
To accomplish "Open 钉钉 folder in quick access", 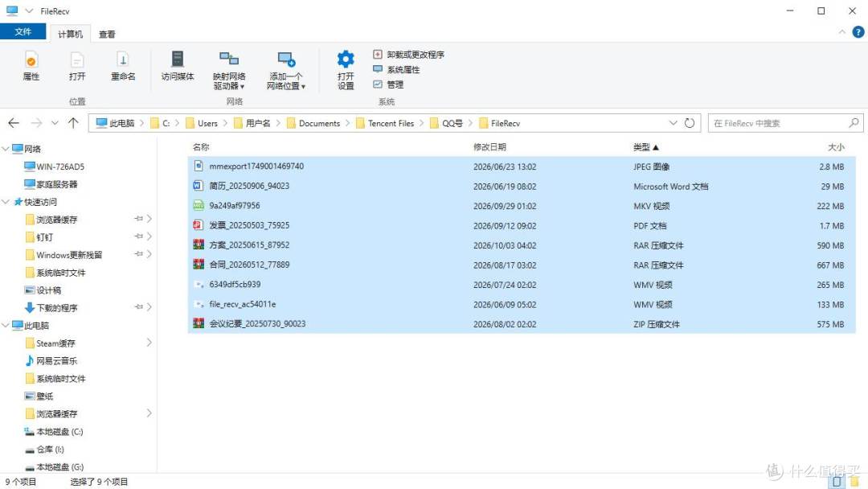I will pyautogui.click(x=39, y=237).
